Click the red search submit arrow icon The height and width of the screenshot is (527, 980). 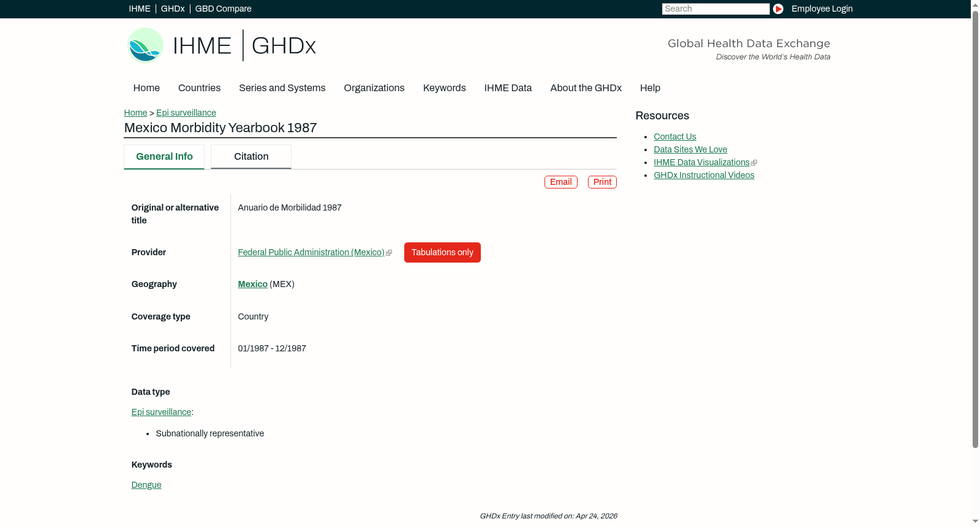click(778, 9)
